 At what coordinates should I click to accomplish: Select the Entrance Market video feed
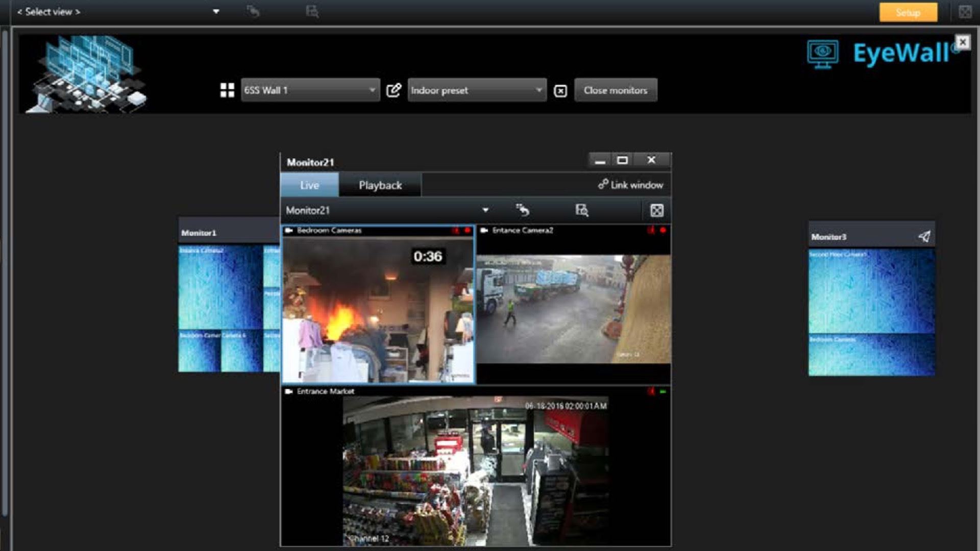[476, 471]
